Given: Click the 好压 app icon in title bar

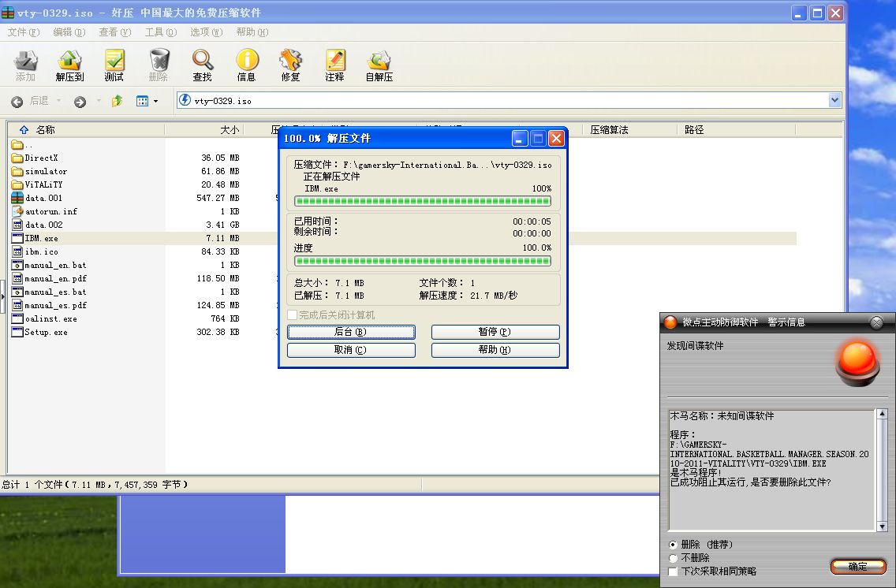Looking at the screenshot, I should (x=7, y=13).
